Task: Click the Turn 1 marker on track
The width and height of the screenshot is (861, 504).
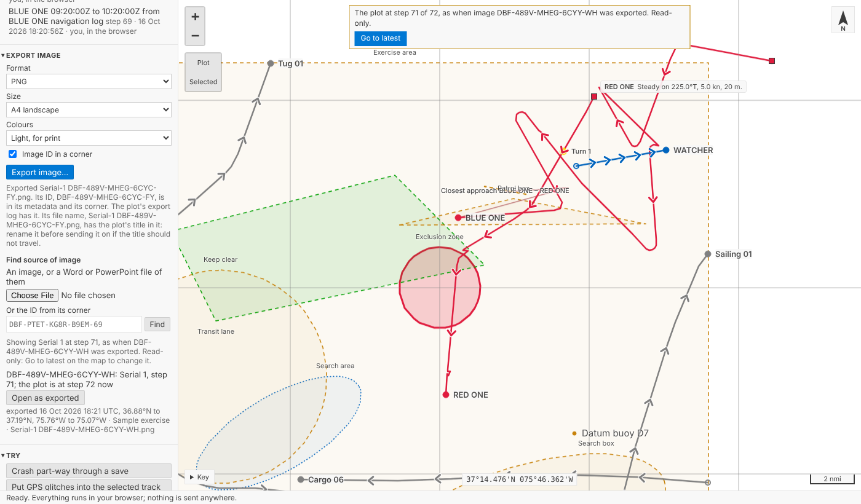Action: click(x=564, y=150)
